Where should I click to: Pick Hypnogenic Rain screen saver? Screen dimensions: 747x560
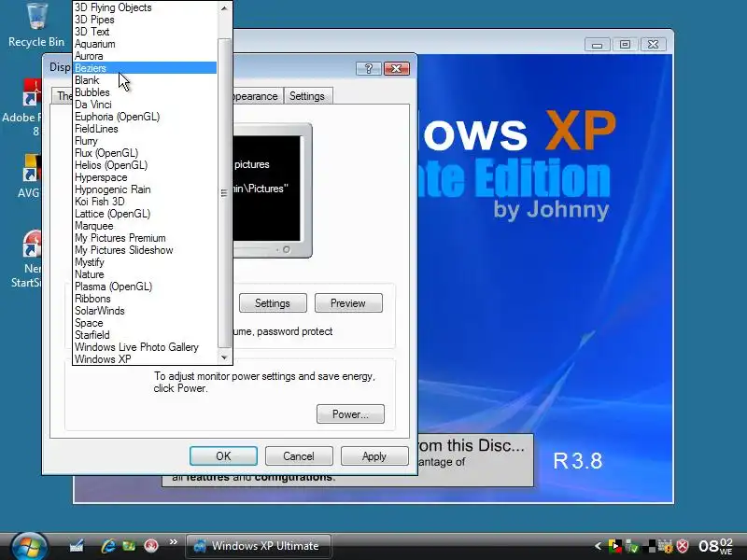click(x=146, y=189)
